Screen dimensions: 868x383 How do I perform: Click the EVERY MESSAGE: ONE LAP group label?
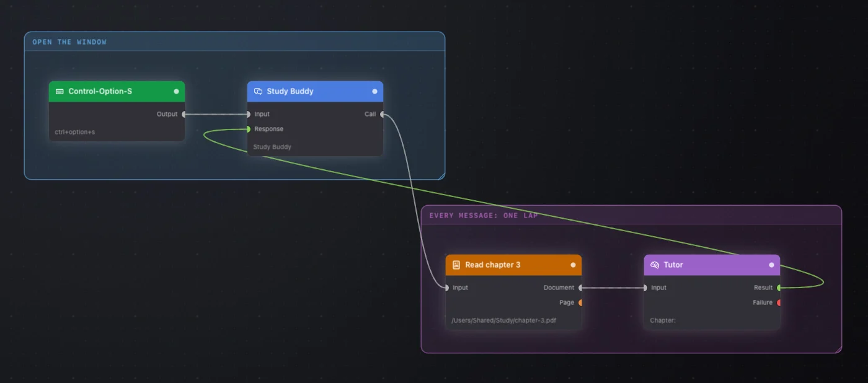pos(484,216)
